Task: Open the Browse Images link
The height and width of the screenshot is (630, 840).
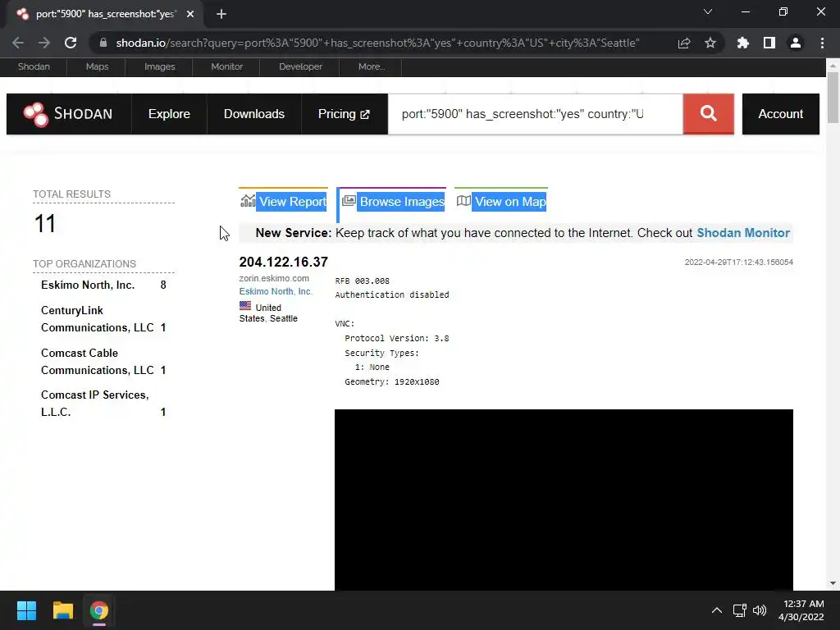Action: (402, 202)
